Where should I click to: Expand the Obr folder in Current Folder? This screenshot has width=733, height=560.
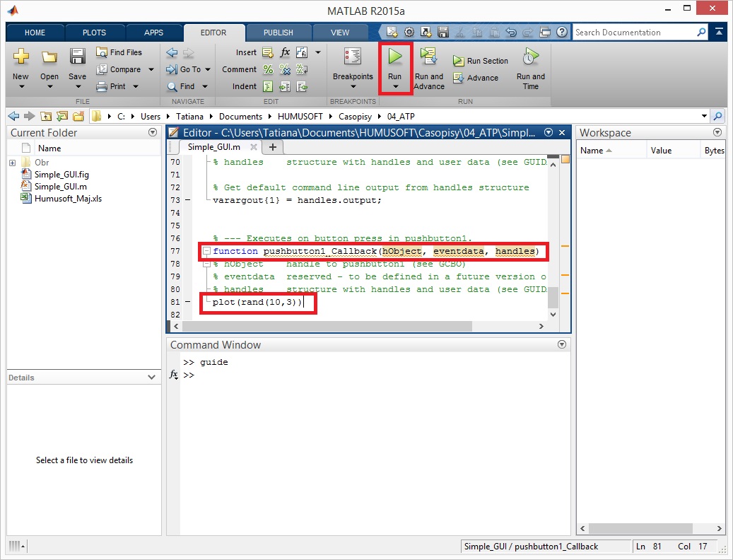coord(13,163)
